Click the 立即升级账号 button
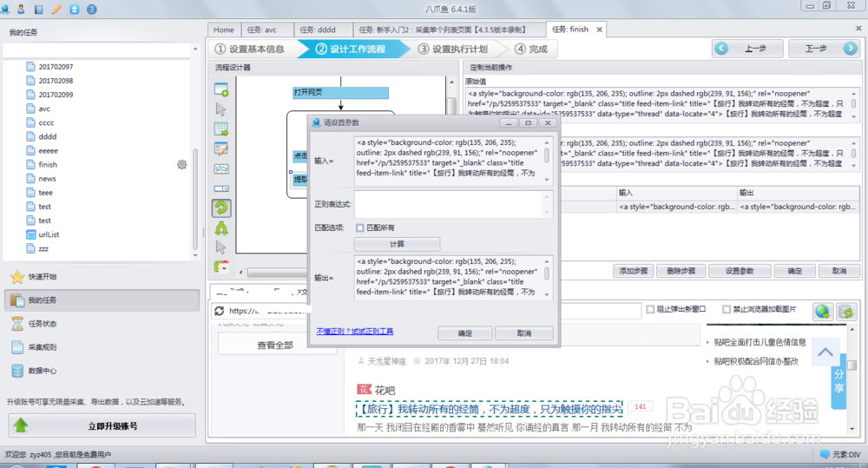This screenshot has width=868, height=468. point(102,426)
